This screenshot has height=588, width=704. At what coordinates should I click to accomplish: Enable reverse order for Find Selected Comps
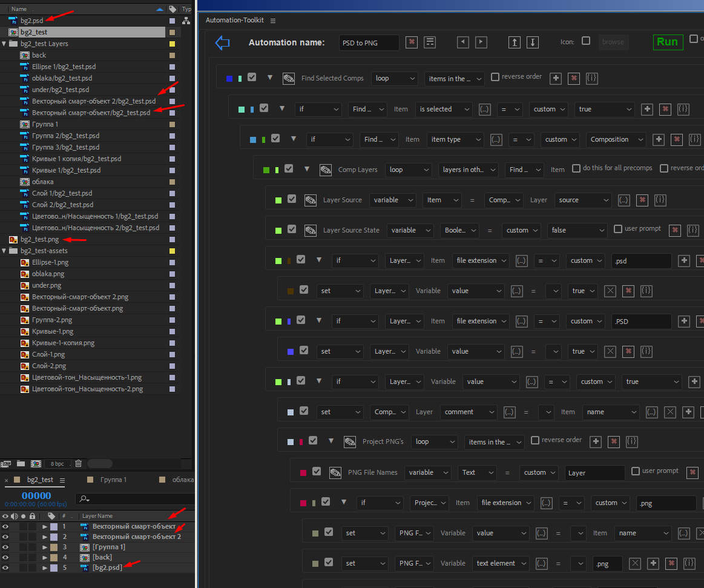[x=495, y=77]
